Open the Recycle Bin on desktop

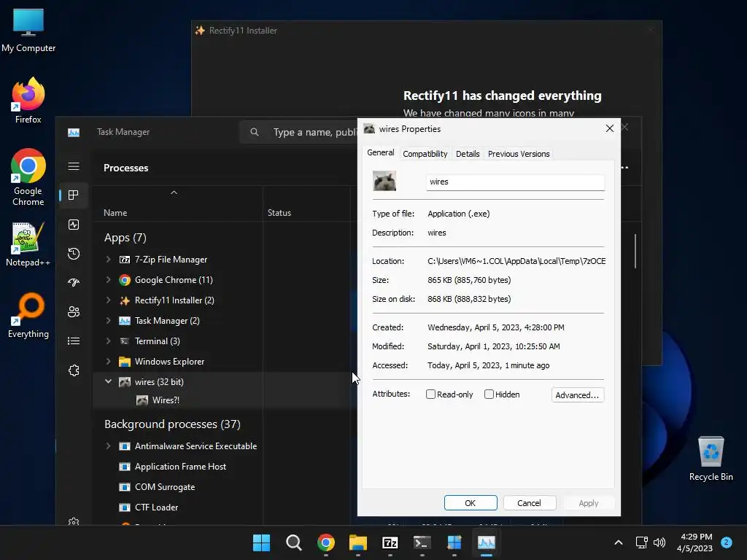711,459
